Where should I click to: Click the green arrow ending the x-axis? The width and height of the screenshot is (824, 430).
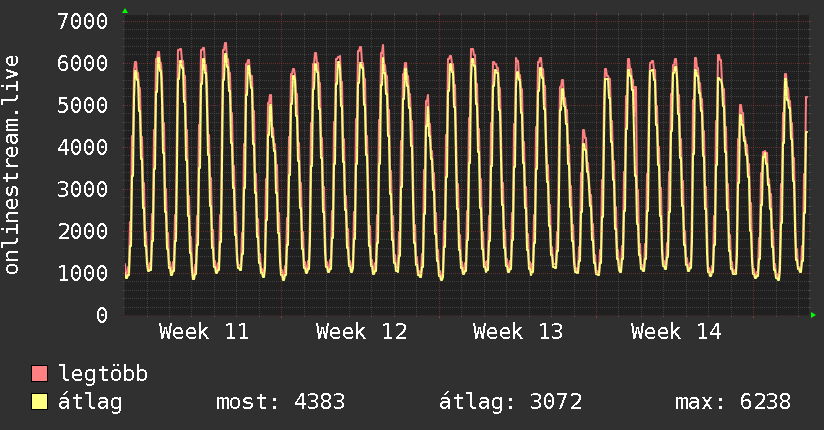[814, 315]
